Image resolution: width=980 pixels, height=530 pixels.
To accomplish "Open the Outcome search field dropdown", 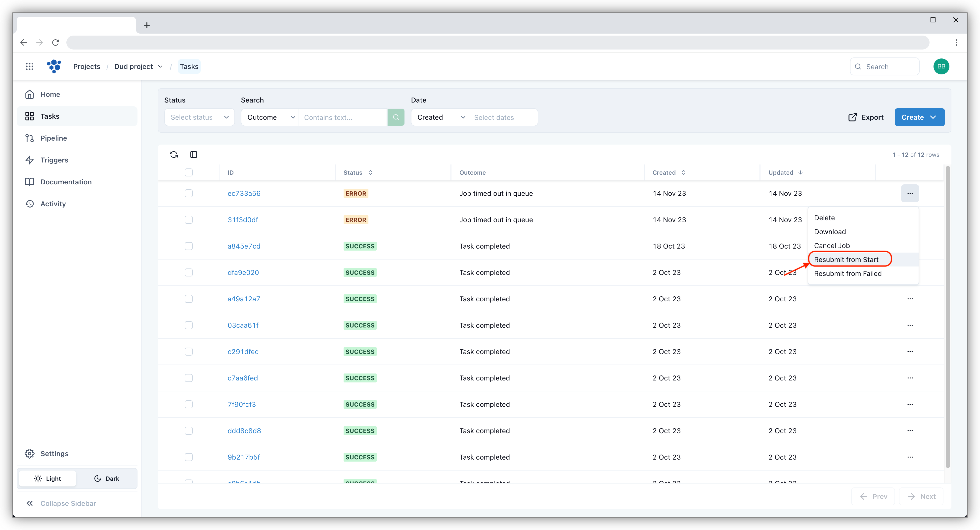I will click(270, 117).
